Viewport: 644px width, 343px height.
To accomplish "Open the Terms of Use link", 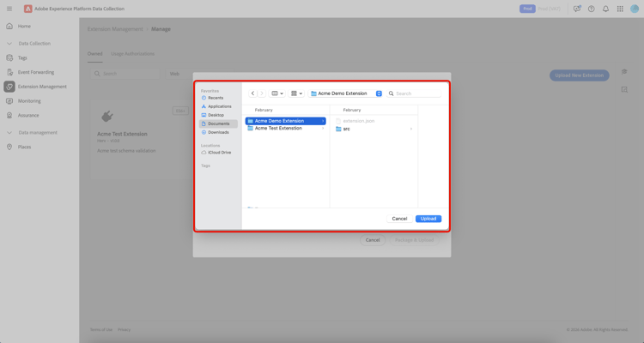I will [x=101, y=330].
